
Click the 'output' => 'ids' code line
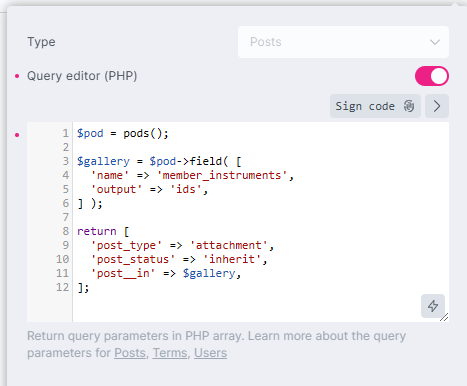149,189
